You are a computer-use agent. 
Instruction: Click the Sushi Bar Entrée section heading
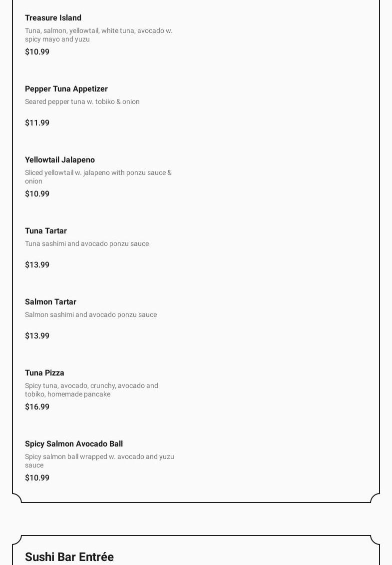[69, 557]
